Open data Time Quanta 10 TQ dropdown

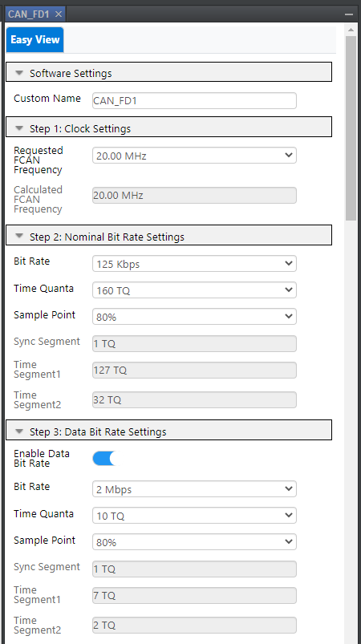point(194,515)
